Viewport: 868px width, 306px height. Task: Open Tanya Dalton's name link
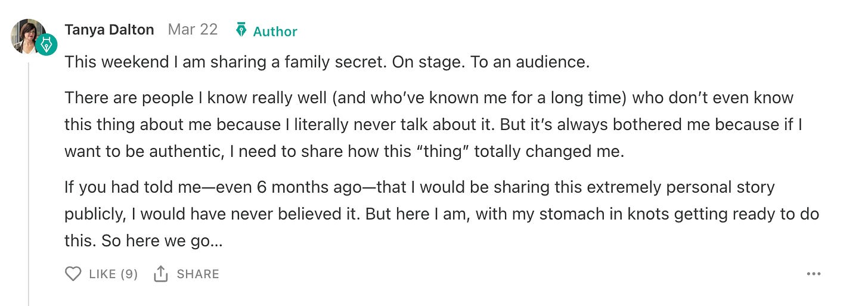[109, 30]
